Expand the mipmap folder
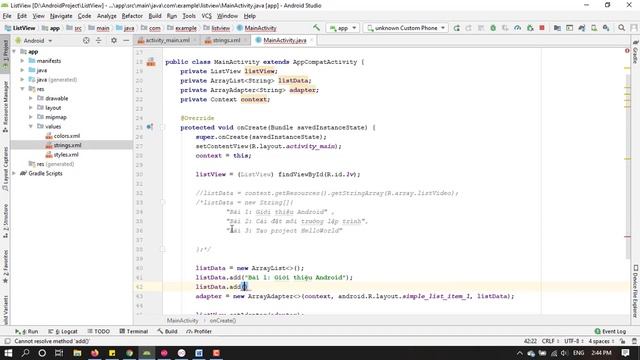640x360 pixels. coord(31,117)
